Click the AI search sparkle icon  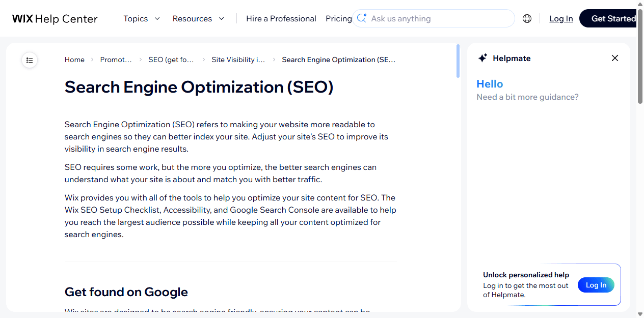362,18
